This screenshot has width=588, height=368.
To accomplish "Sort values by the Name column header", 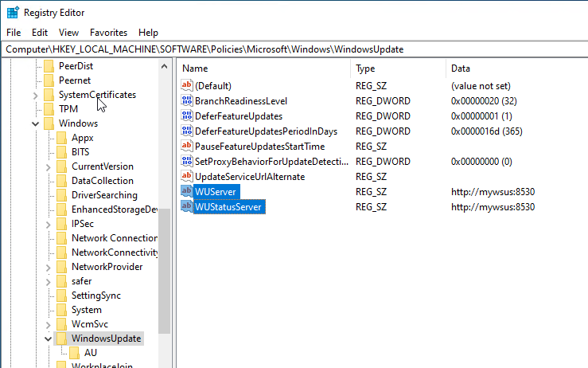I will click(264, 69).
